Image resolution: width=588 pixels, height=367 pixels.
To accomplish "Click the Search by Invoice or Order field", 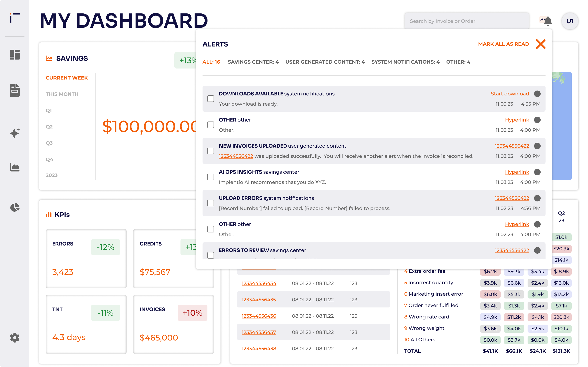I will click(467, 21).
